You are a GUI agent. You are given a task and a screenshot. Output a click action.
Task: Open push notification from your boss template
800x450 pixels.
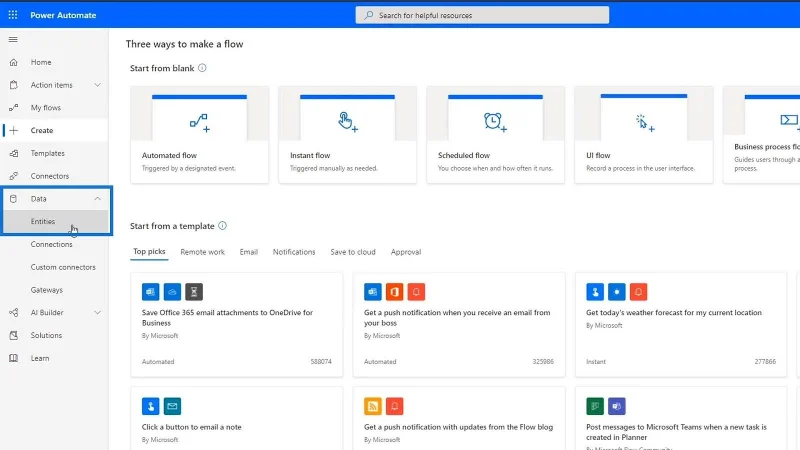[459, 324]
